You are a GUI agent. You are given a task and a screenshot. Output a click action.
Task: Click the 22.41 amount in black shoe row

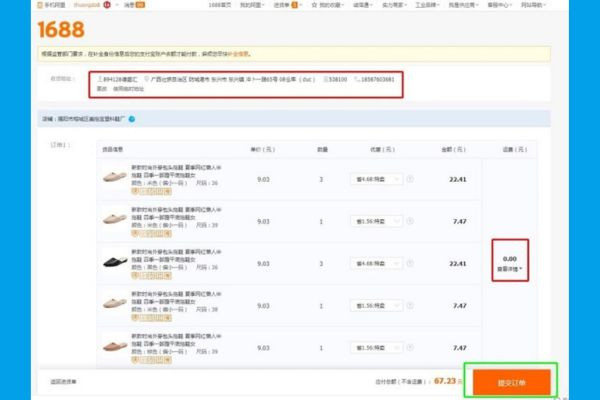(x=458, y=263)
